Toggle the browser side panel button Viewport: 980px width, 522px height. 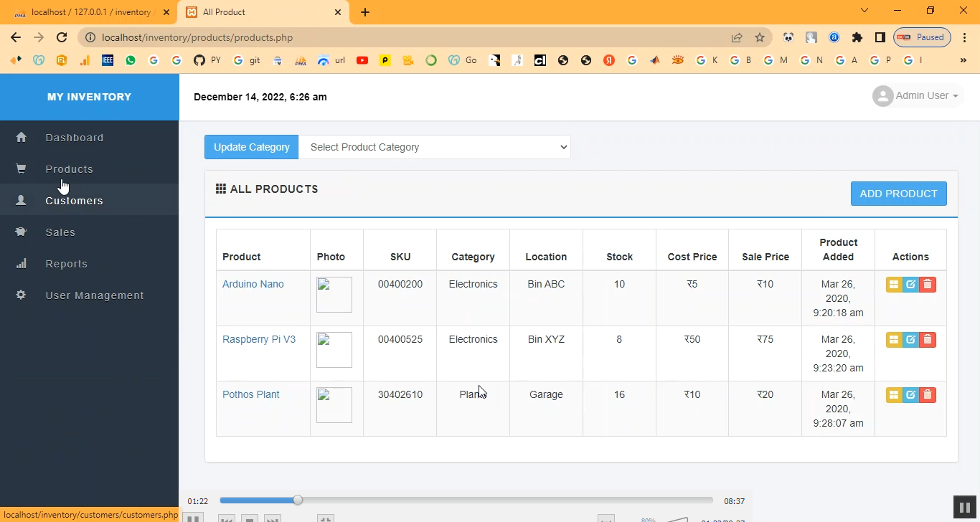pos(880,37)
